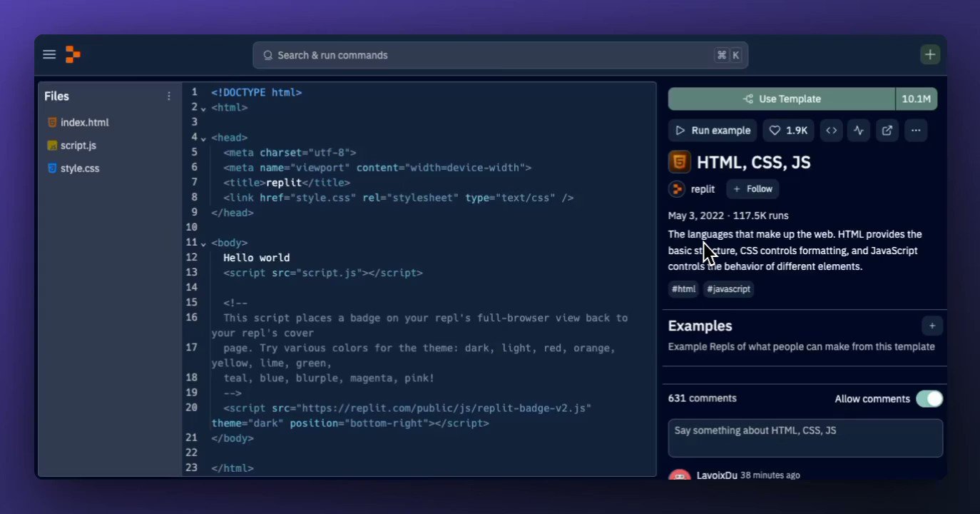Open the activity pulse icon
Viewport: 980px width, 514px height.
coord(859,131)
